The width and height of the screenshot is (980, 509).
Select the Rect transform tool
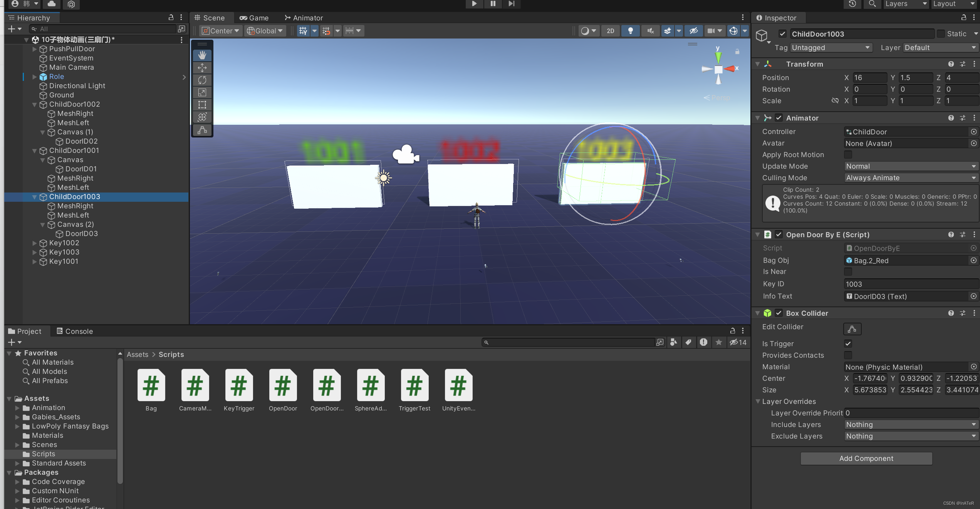[x=202, y=105]
